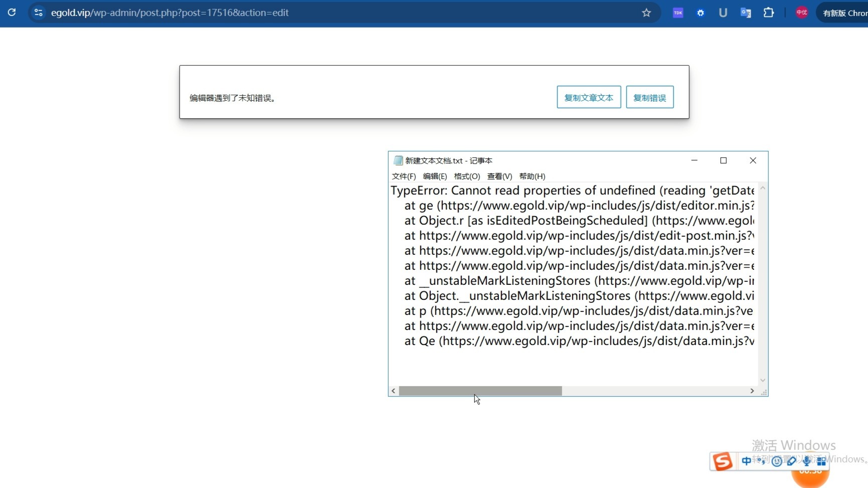The height and width of the screenshot is (488, 868).
Task: Click the 'TypeError: Cannot read properties' line
Action: tap(572, 191)
